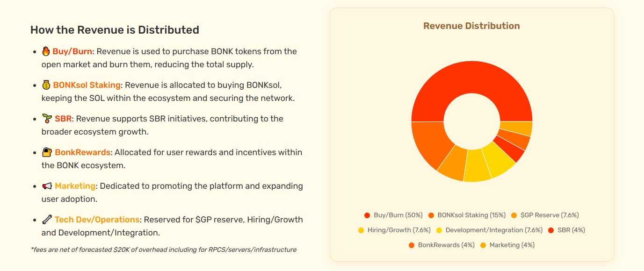Image resolution: width=644 pixels, height=271 pixels.
Task: Click the BonkRewards legend color dot
Action: point(412,245)
